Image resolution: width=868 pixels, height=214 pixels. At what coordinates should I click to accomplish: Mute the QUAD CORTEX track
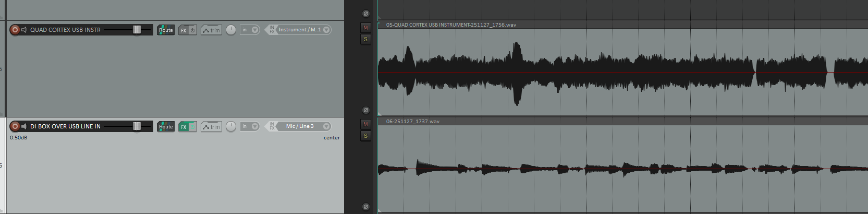click(365, 28)
